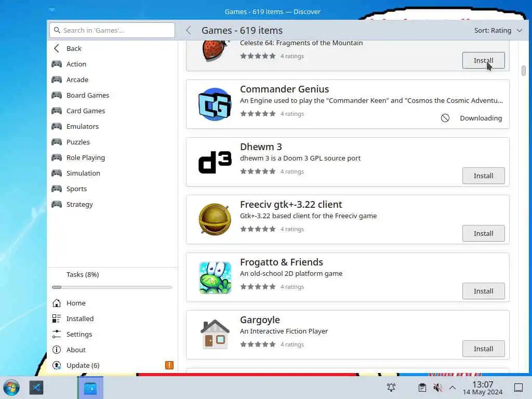Click the Board Games gamepad icon
The width and height of the screenshot is (532, 399).
pyautogui.click(x=57, y=96)
